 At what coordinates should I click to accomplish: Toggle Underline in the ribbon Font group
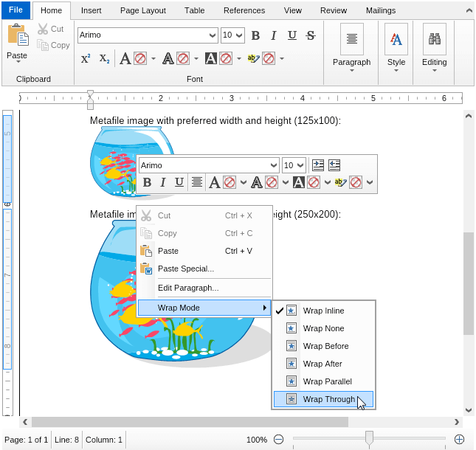point(292,35)
